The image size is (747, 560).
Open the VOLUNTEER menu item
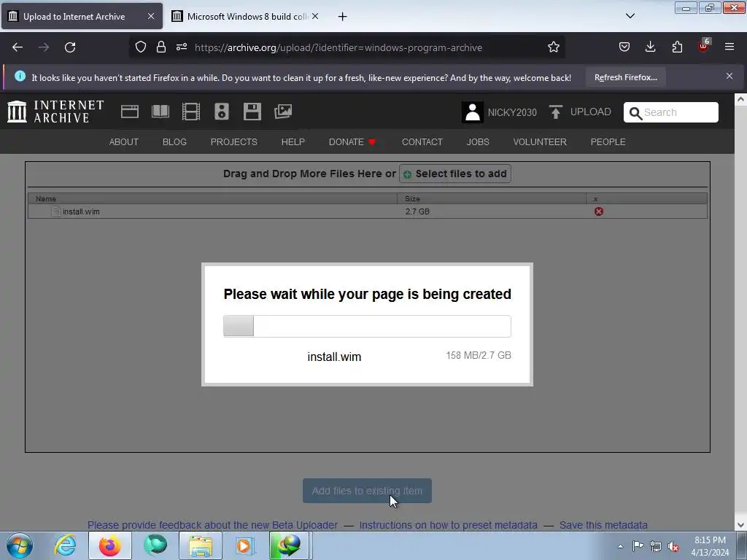click(x=540, y=142)
